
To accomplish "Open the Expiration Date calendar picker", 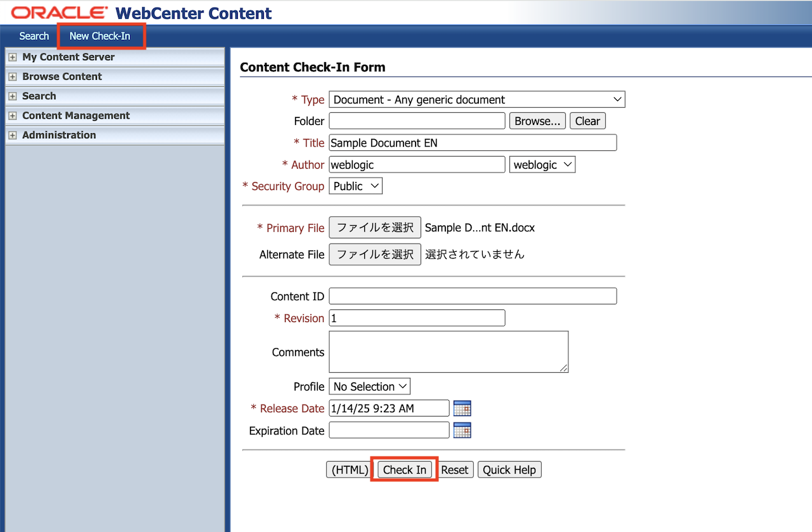I will point(462,431).
